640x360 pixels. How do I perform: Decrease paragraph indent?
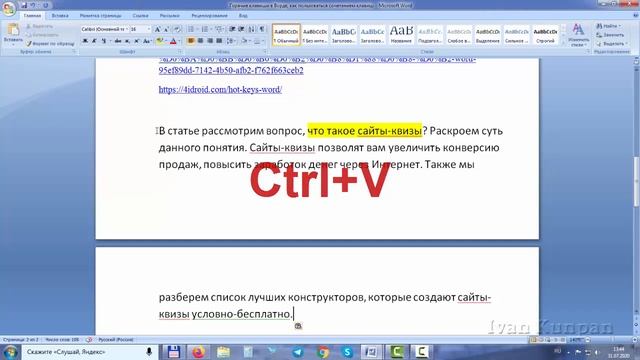coord(232,29)
